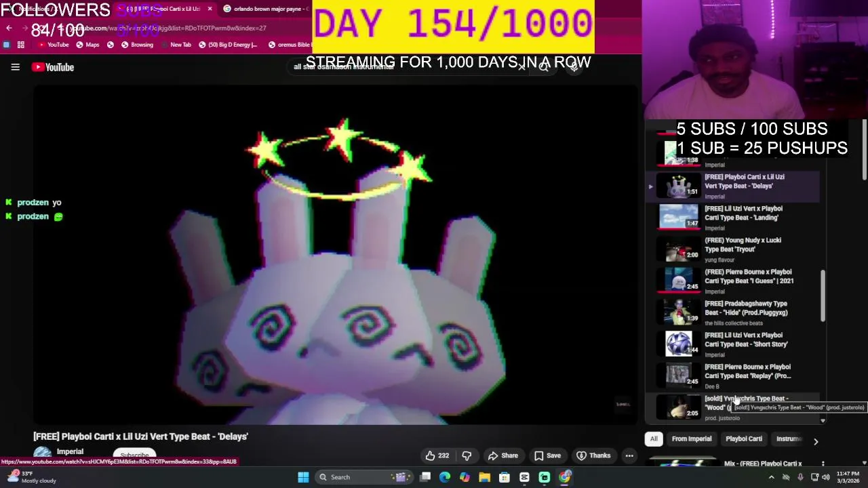Image resolution: width=868 pixels, height=488 pixels.
Task: Launch Microsoft Edge from taskbar
Action: (445, 477)
